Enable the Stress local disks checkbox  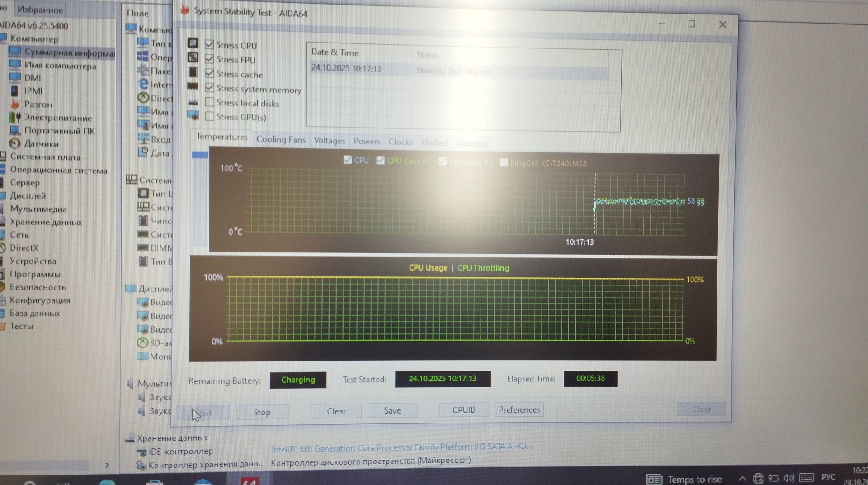pyautogui.click(x=209, y=102)
